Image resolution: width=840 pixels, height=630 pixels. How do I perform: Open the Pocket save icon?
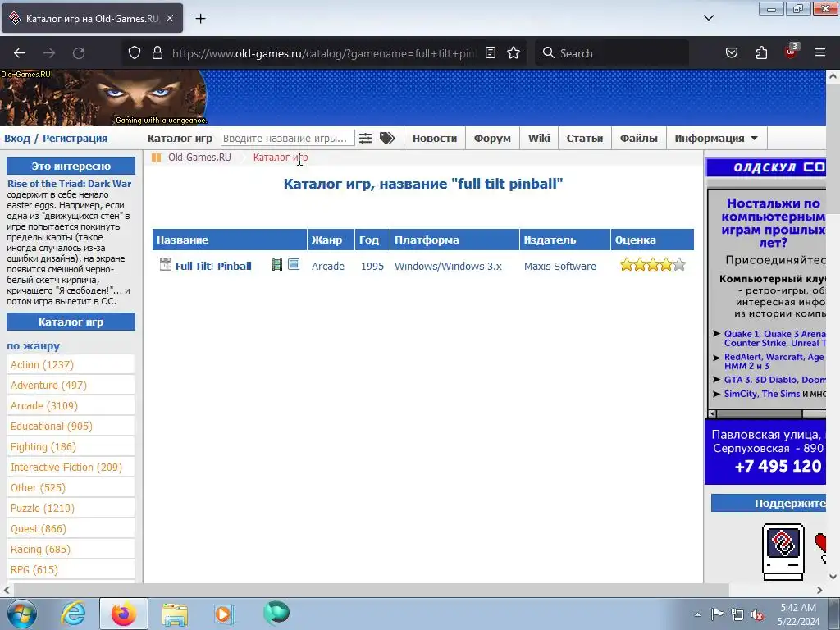tap(731, 52)
